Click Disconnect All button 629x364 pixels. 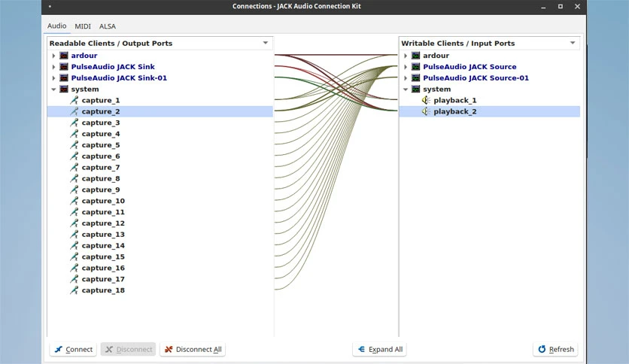click(193, 349)
